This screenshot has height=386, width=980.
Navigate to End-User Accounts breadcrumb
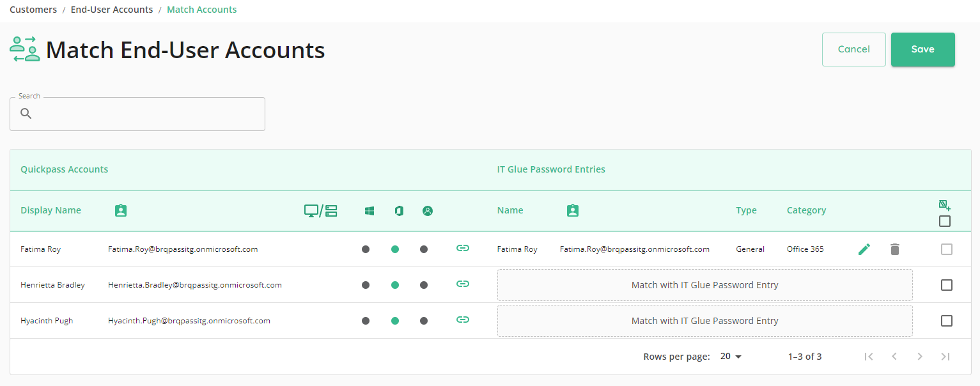click(x=112, y=10)
